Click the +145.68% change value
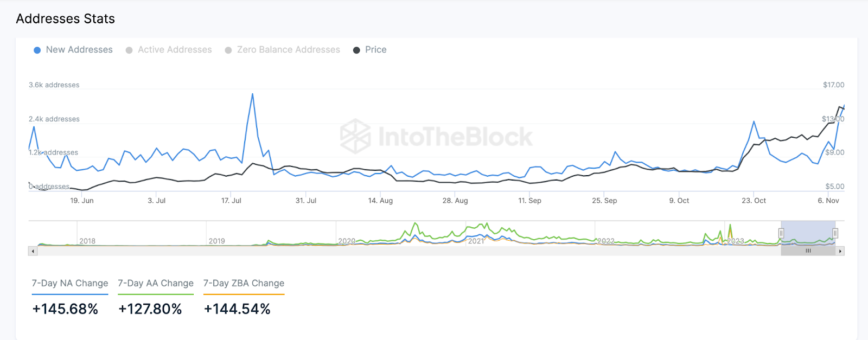 [x=65, y=309]
